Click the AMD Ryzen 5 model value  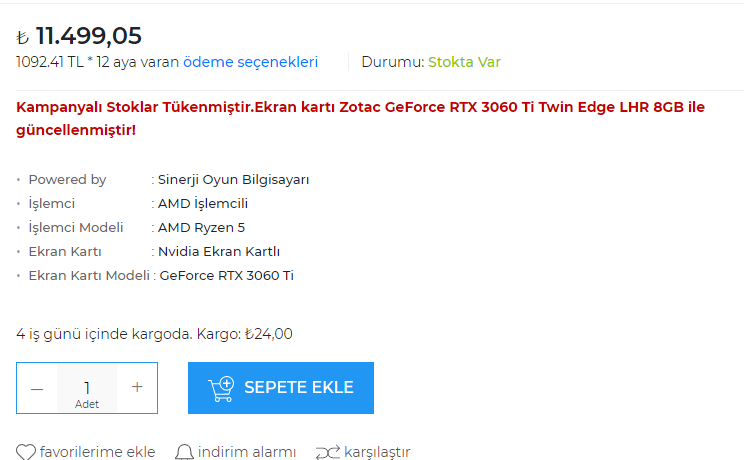tap(201, 228)
